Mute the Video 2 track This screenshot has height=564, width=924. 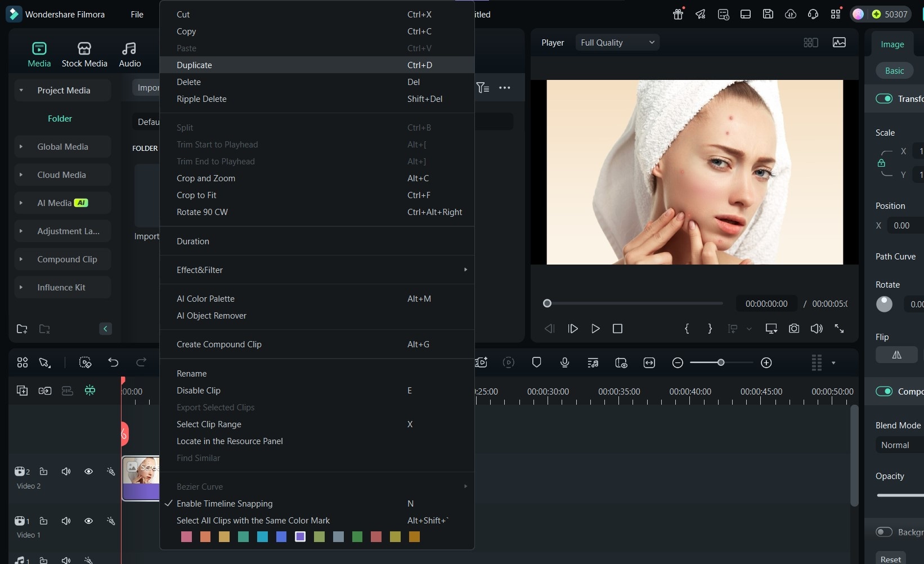click(x=66, y=471)
